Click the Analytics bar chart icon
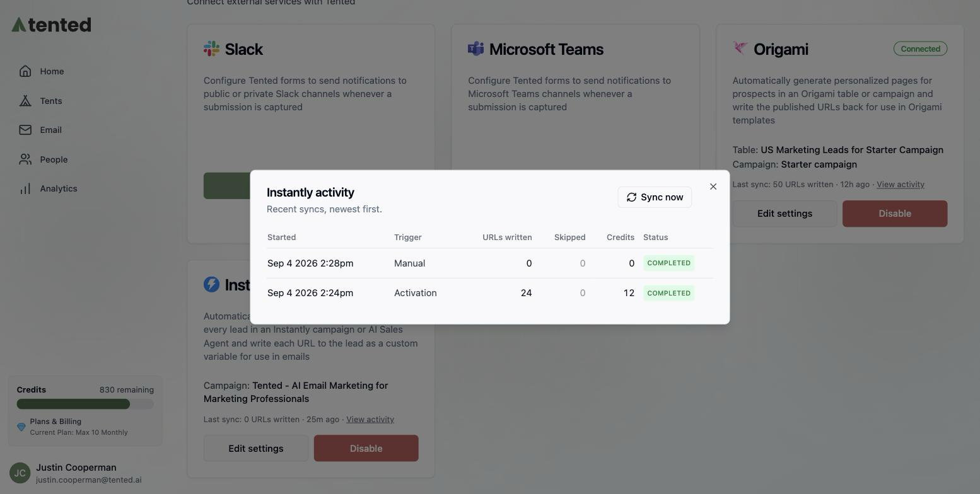The width and height of the screenshot is (980, 494). pos(25,188)
